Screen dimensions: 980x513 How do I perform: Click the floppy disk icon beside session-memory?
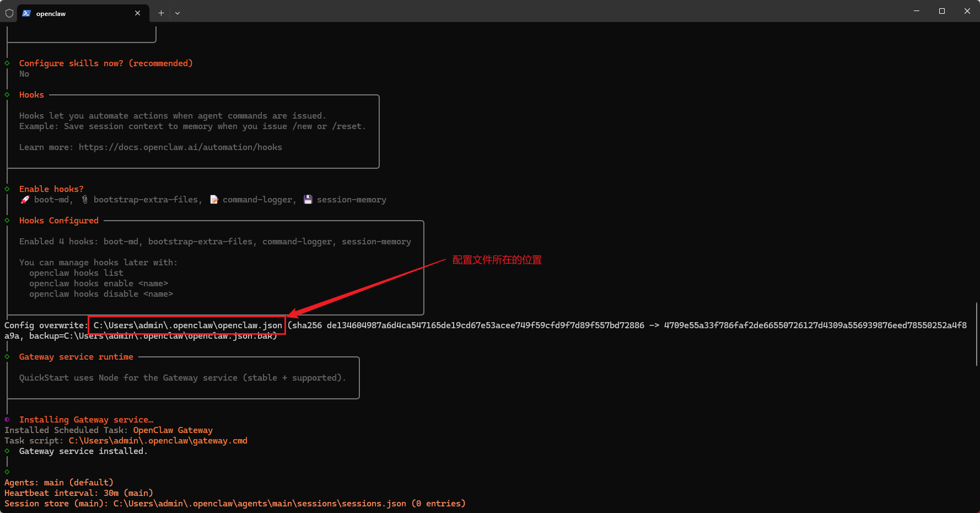(308, 200)
